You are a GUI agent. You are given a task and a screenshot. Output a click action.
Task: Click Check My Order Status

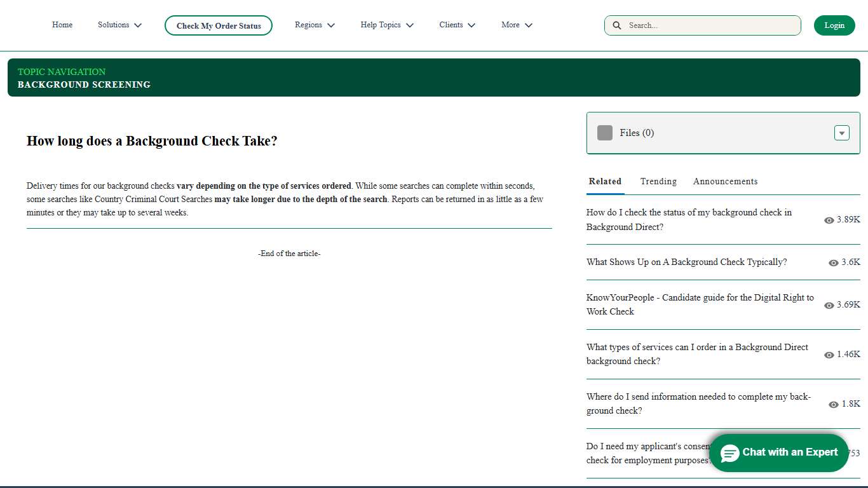(219, 25)
